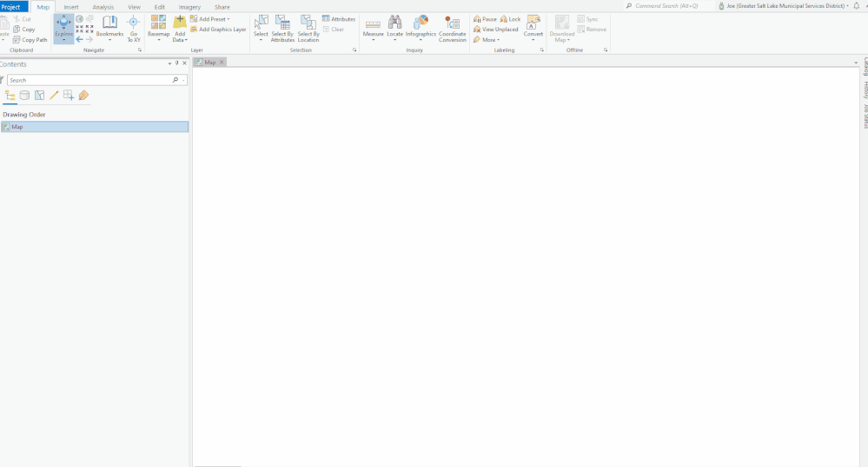Screen dimensions: 868x467
Task: Click the Contents search magnifier icon
Action: pos(176,80)
